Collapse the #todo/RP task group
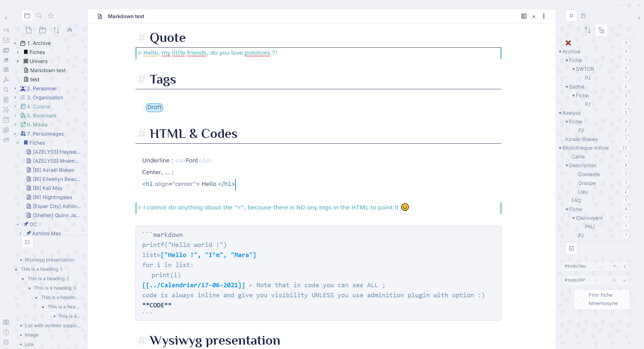Screen dimensions: 644x349 (x=625, y=281)
